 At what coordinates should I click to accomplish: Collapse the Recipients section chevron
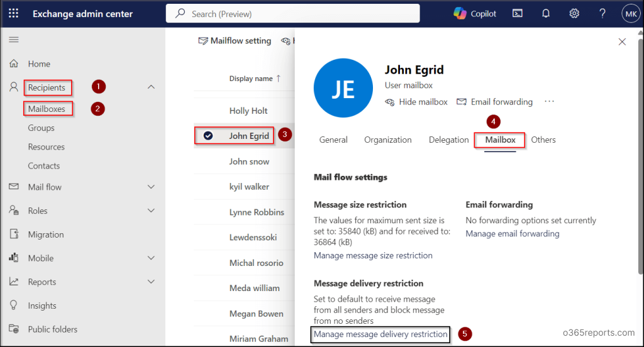pos(151,87)
